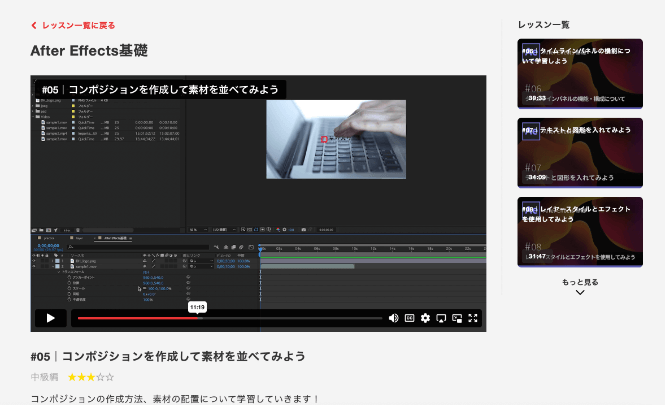This screenshot has width=665, height=405.
Task: Click the chevron below もっと見る
Action: (x=580, y=292)
